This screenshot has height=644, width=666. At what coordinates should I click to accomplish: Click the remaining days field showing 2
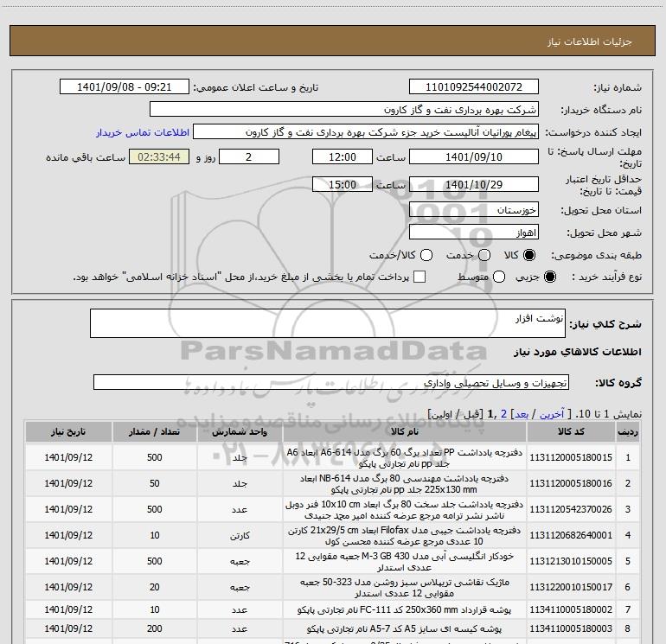point(249,156)
